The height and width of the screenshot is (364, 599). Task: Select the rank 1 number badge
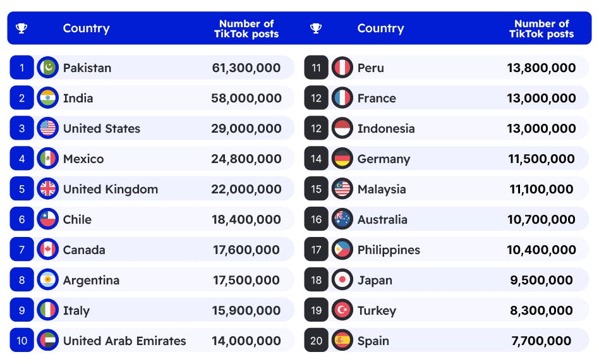click(21, 68)
